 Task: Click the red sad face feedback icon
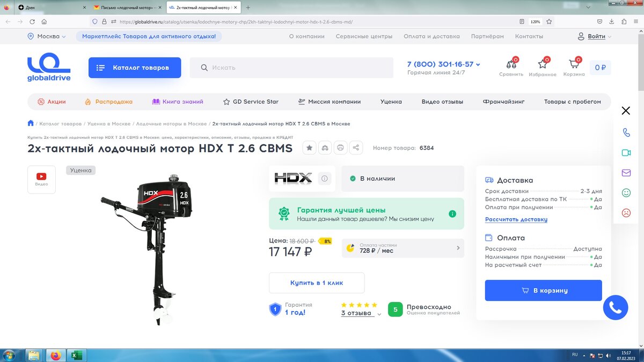coord(626,212)
